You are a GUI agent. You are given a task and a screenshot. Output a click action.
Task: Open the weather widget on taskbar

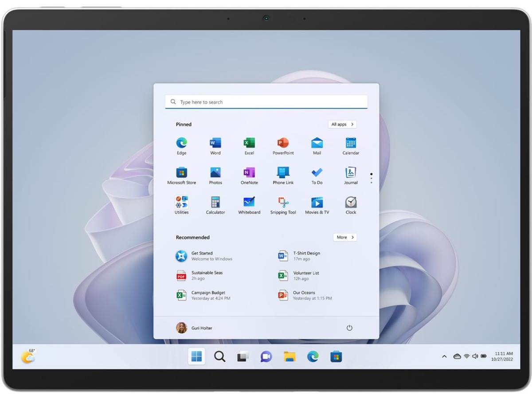[27, 356]
